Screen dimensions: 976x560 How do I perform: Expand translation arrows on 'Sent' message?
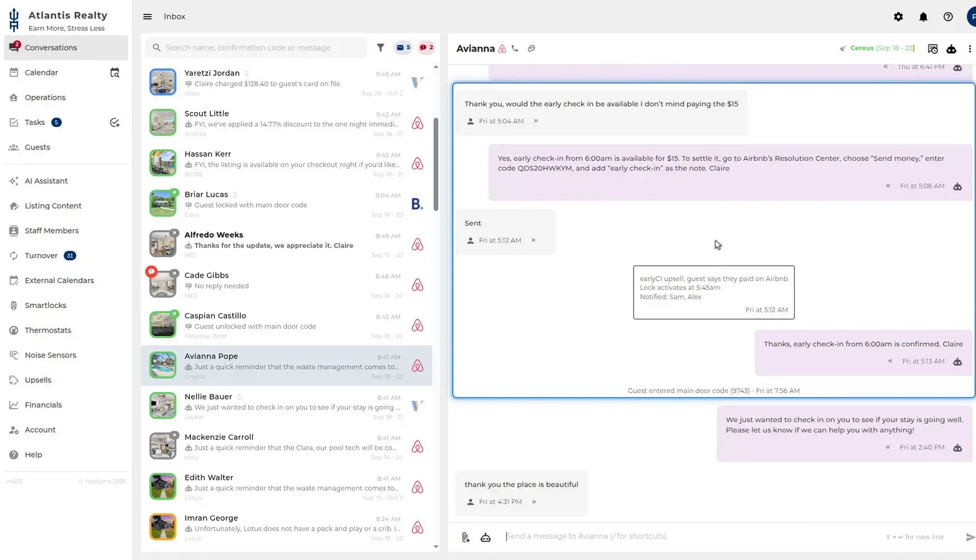pyautogui.click(x=533, y=240)
